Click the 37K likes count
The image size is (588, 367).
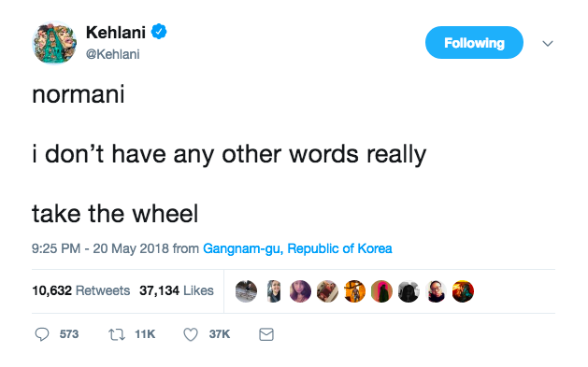click(220, 334)
